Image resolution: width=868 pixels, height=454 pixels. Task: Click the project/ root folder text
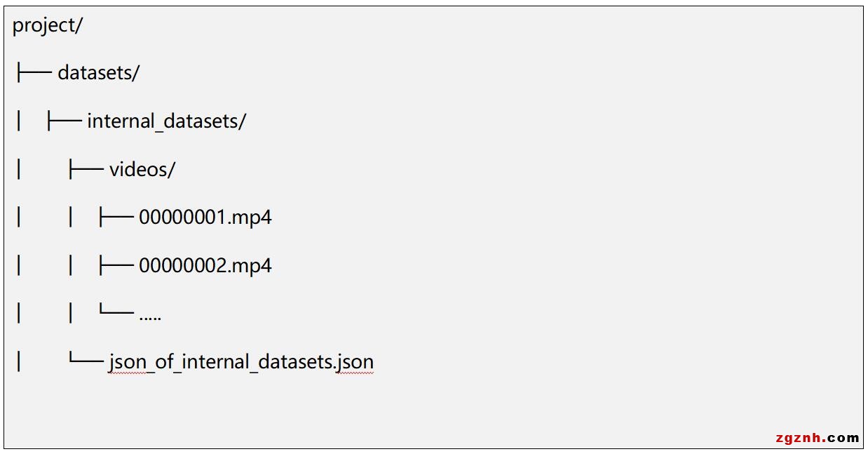coord(48,25)
